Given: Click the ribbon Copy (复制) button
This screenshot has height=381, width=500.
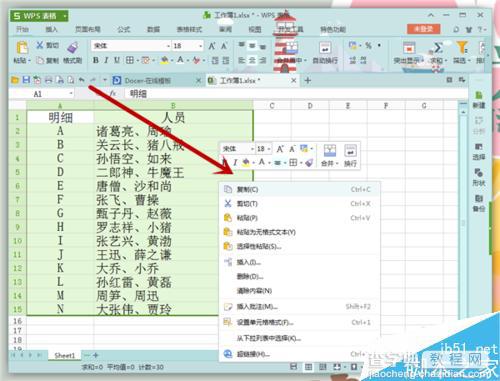Looking at the screenshot, I should point(47,60).
